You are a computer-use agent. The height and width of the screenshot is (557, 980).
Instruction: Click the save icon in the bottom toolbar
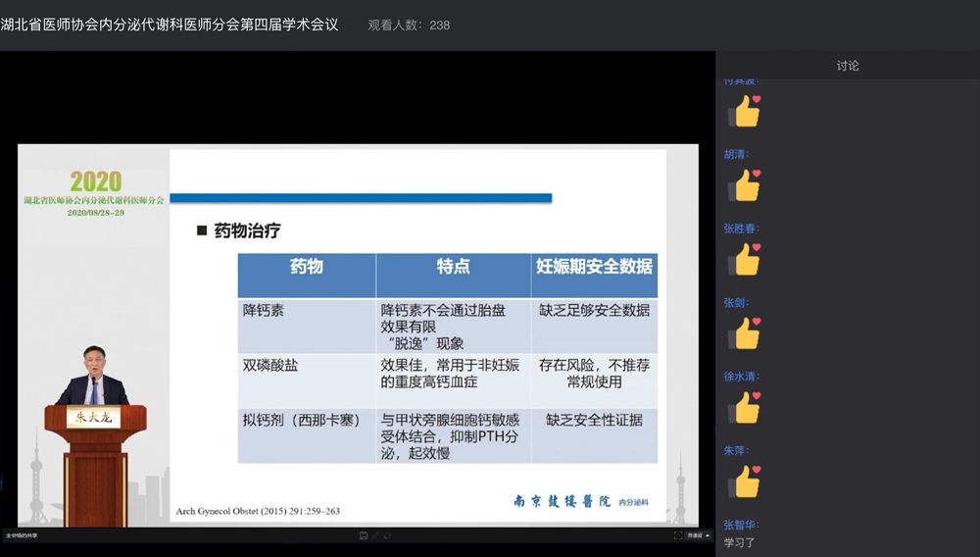click(x=364, y=535)
